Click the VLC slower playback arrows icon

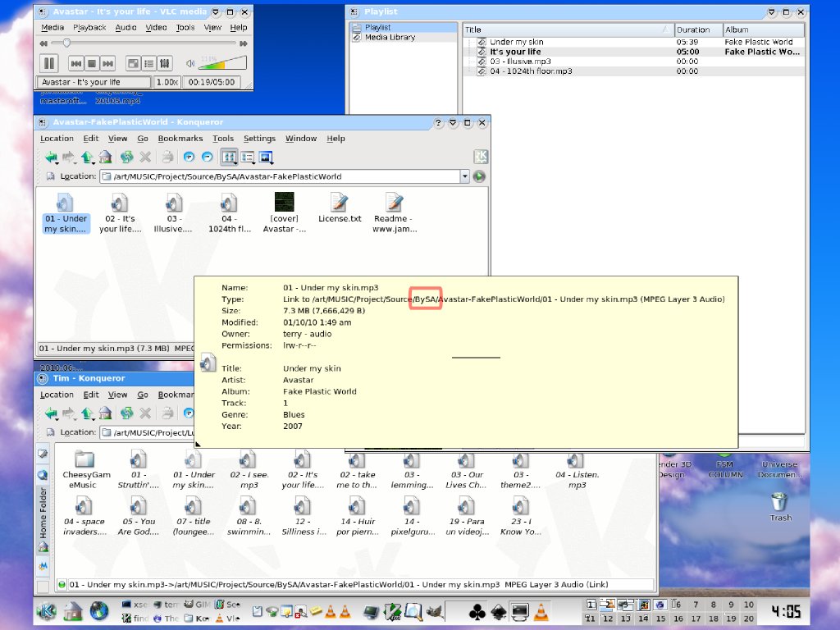pos(43,43)
